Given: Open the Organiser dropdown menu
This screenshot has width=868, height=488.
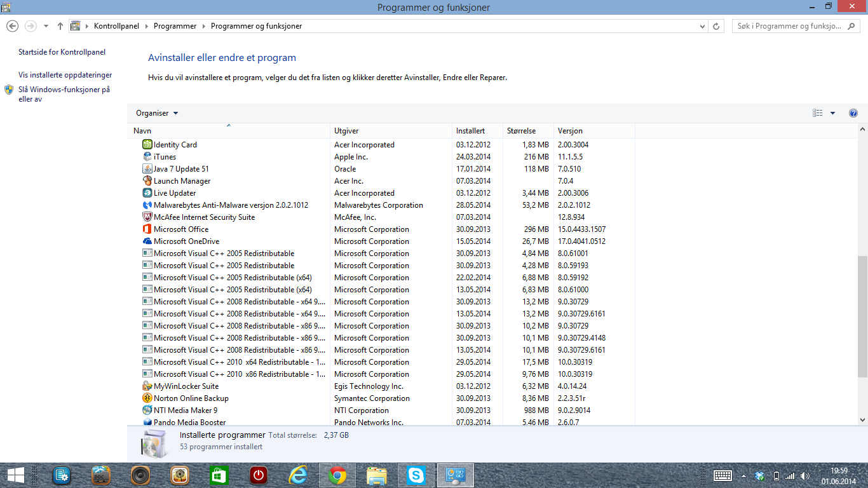Looking at the screenshot, I should [157, 113].
